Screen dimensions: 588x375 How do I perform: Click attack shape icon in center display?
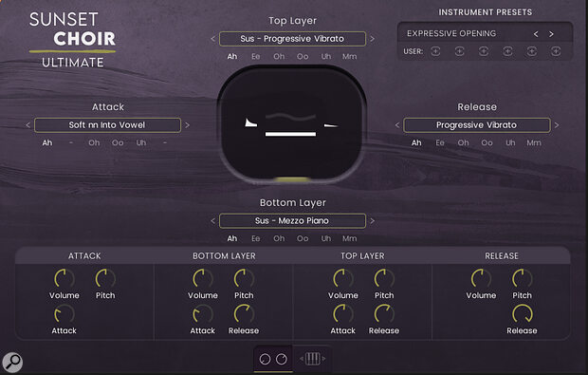[x=251, y=122]
